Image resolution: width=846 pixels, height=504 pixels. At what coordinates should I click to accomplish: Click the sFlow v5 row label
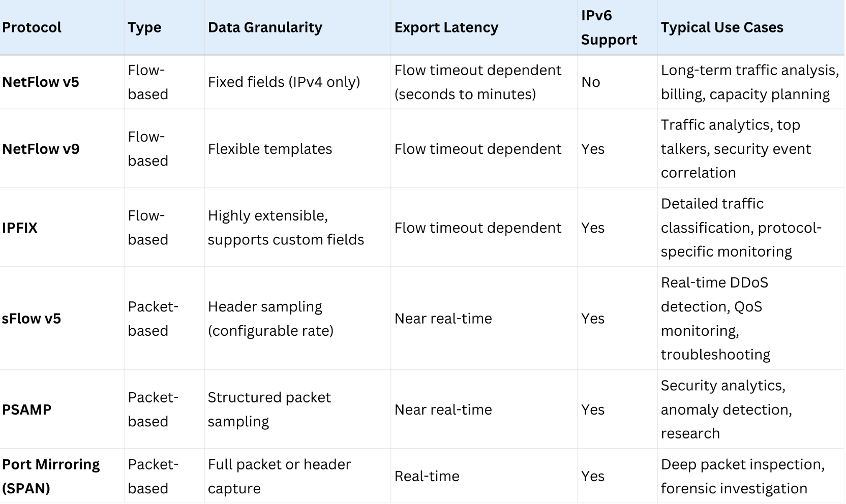pos(32,319)
